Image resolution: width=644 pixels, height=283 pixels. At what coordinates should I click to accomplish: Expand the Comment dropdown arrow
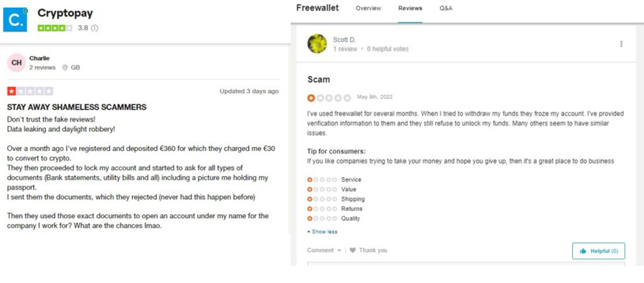click(x=340, y=251)
